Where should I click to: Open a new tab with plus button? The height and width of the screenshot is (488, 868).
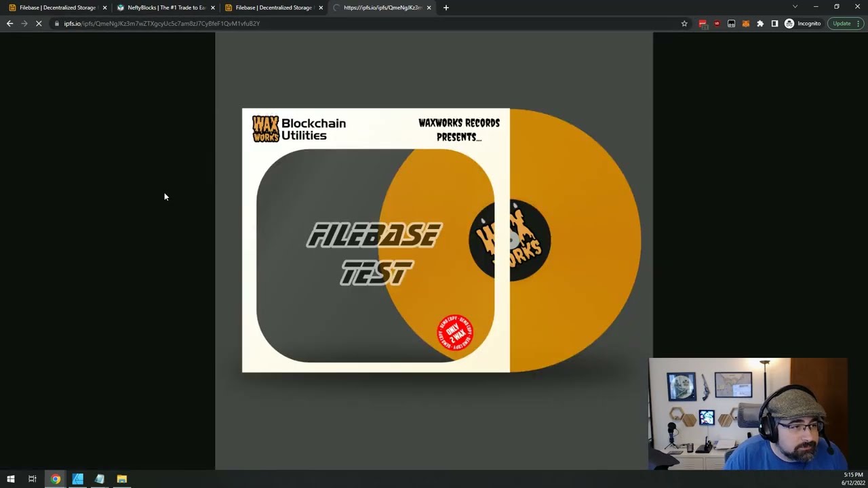(446, 7)
